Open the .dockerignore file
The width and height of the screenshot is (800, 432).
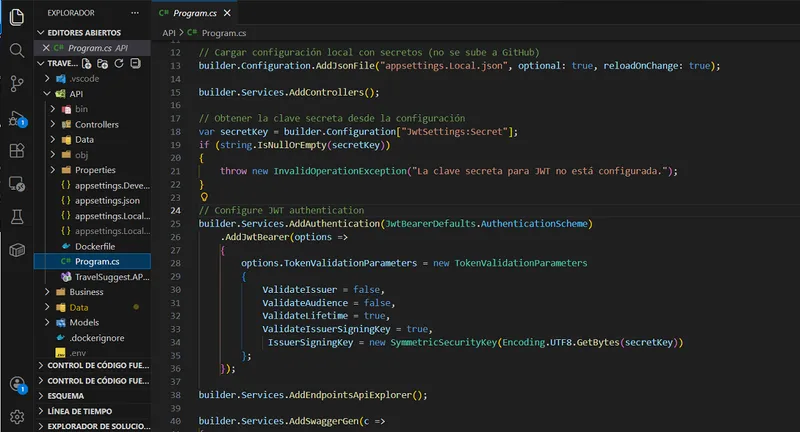[97, 338]
